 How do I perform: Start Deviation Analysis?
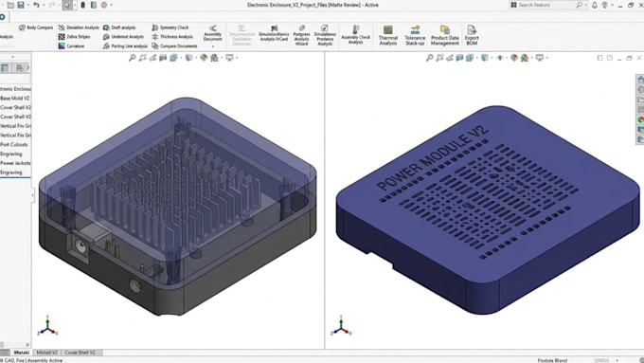point(79,27)
